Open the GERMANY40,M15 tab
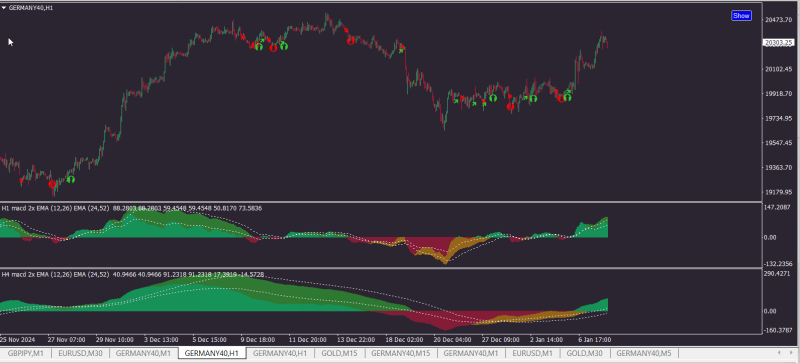This screenshot has height=363, width=800. pyautogui.click(x=401, y=353)
